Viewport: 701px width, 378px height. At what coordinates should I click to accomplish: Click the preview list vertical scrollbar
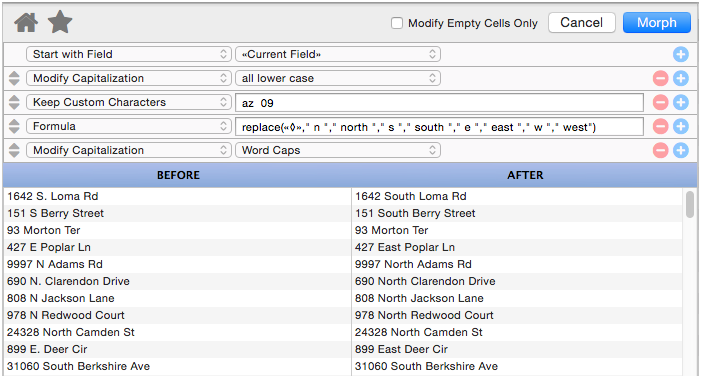click(x=690, y=205)
